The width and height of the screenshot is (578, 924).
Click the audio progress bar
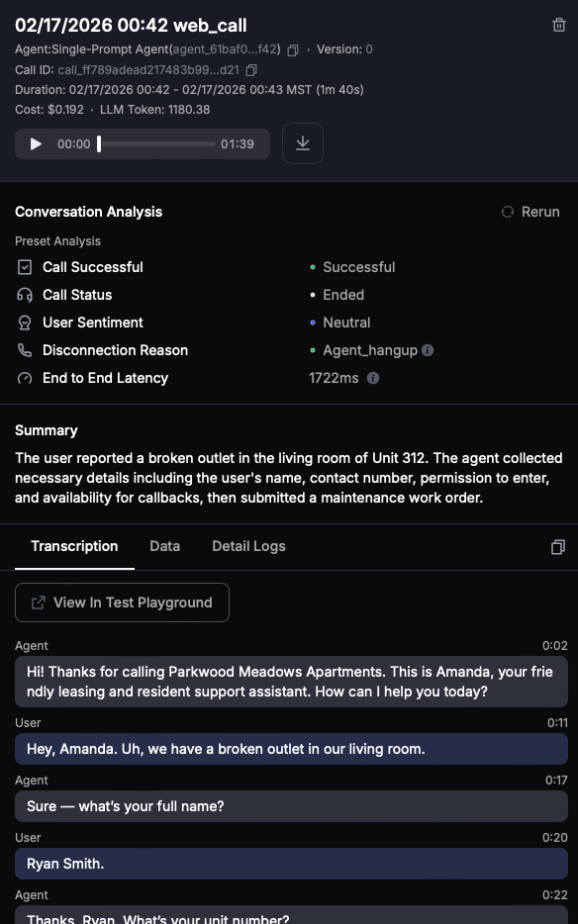click(x=158, y=142)
